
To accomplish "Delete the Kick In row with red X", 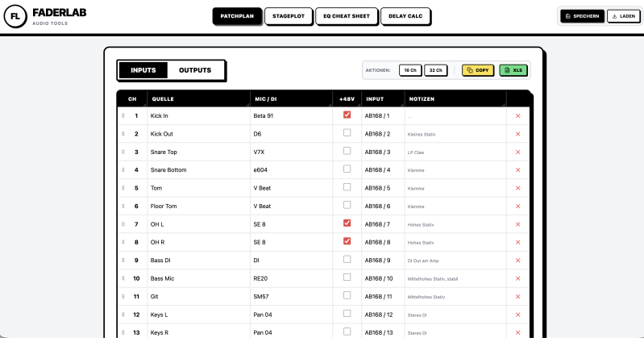I will click(x=518, y=116).
